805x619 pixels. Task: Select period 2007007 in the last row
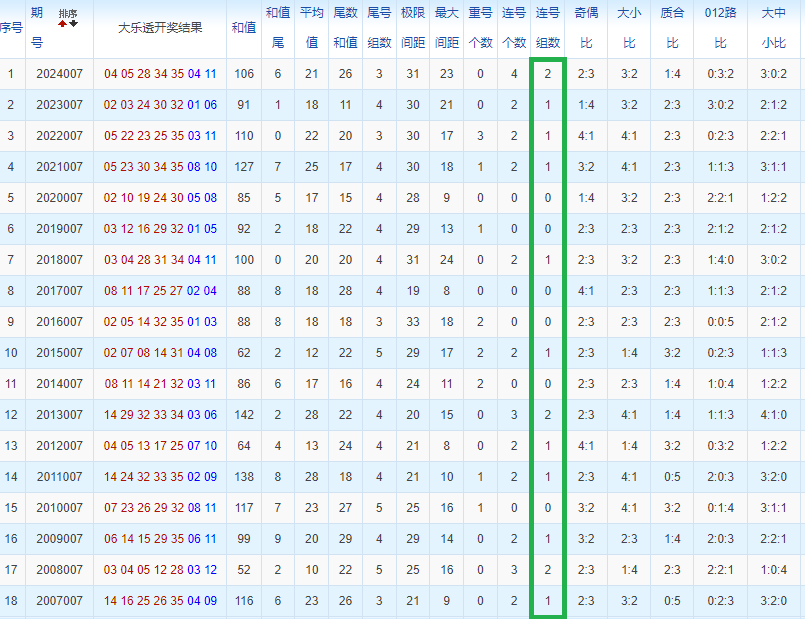click(59, 601)
